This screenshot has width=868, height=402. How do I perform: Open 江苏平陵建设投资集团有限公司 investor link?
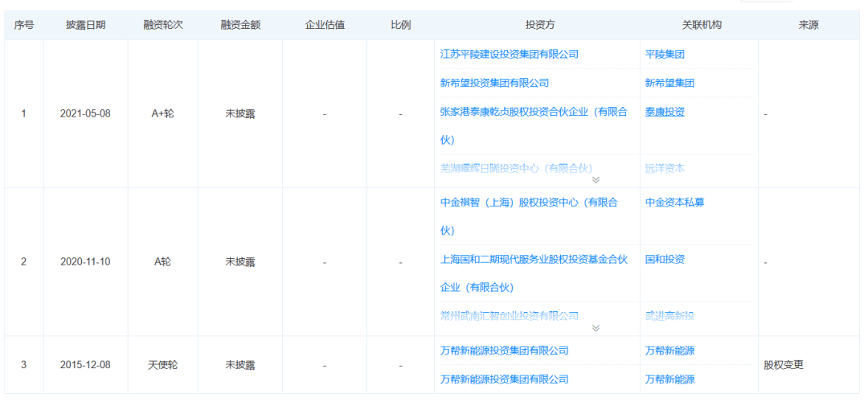tap(509, 54)
